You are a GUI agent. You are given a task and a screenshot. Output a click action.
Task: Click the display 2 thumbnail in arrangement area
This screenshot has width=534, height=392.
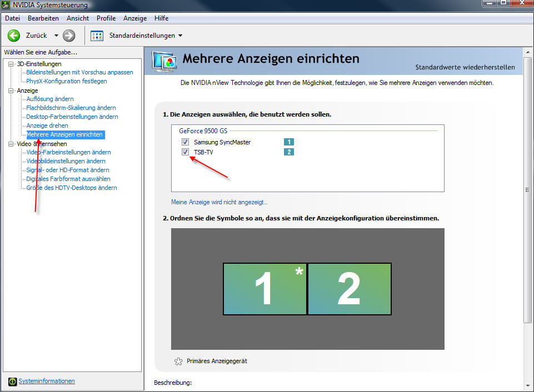(x=350, y=289)
